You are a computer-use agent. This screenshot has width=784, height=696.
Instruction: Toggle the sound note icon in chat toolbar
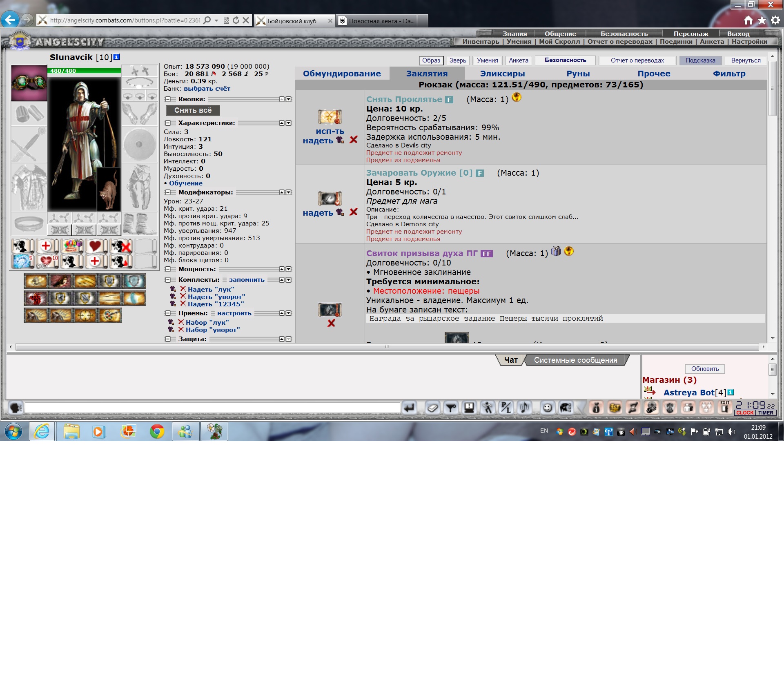pyautogui.click(x=524, y=408)
